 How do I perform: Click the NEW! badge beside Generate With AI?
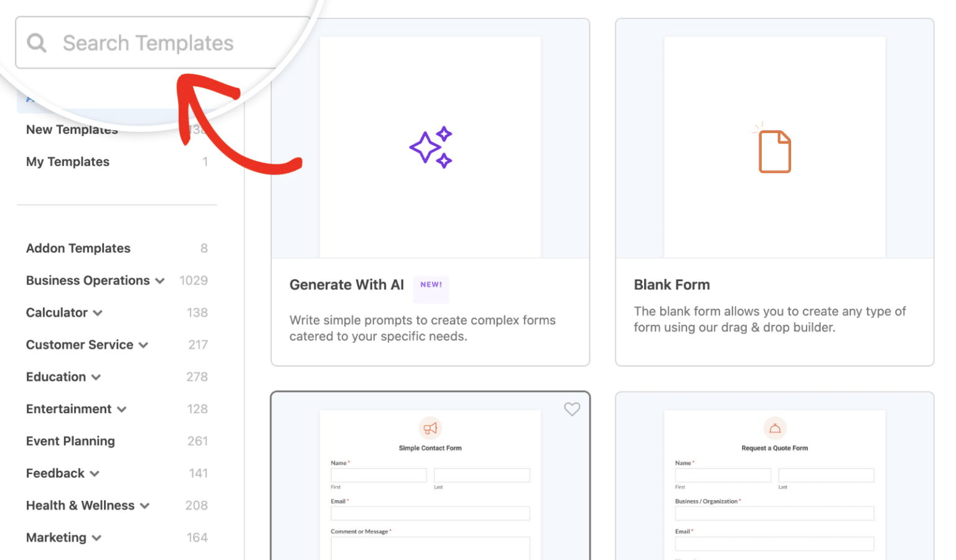(431, 285)
